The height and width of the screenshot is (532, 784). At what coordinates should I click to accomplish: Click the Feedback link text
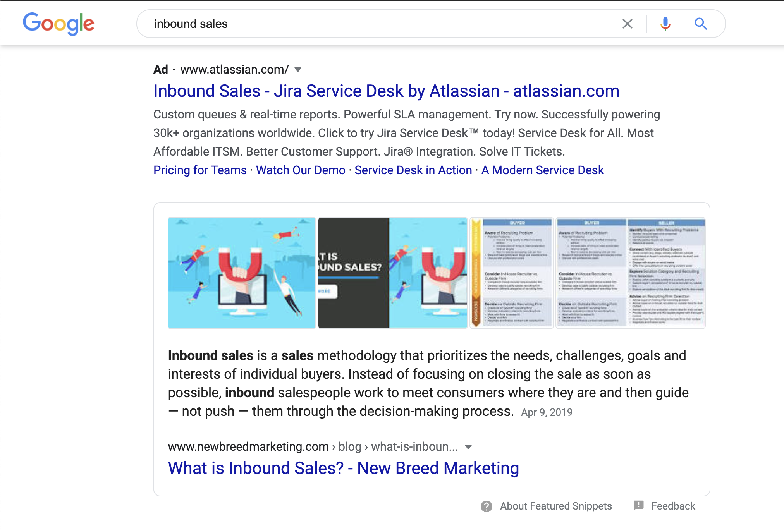(x=673, y=506)
